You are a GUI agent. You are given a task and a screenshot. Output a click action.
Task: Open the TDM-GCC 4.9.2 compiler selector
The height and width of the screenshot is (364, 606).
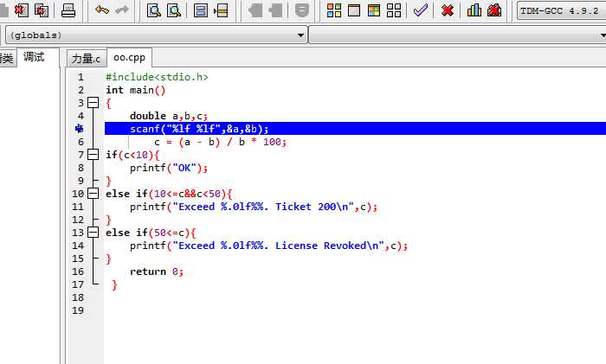562,11
